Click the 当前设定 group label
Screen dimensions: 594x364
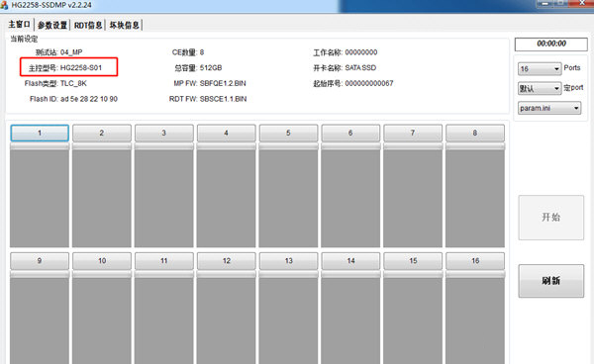(x=24, y=39)
